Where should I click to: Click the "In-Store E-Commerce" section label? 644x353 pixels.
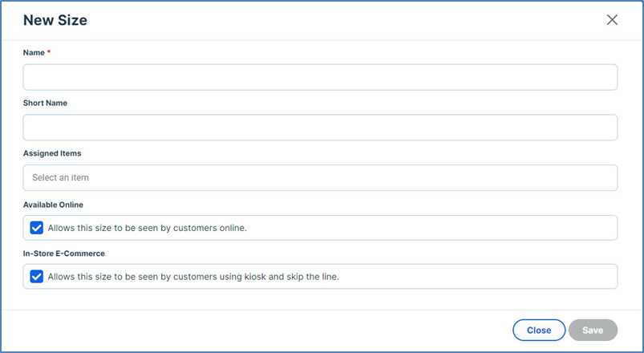(x=64, y=254)
